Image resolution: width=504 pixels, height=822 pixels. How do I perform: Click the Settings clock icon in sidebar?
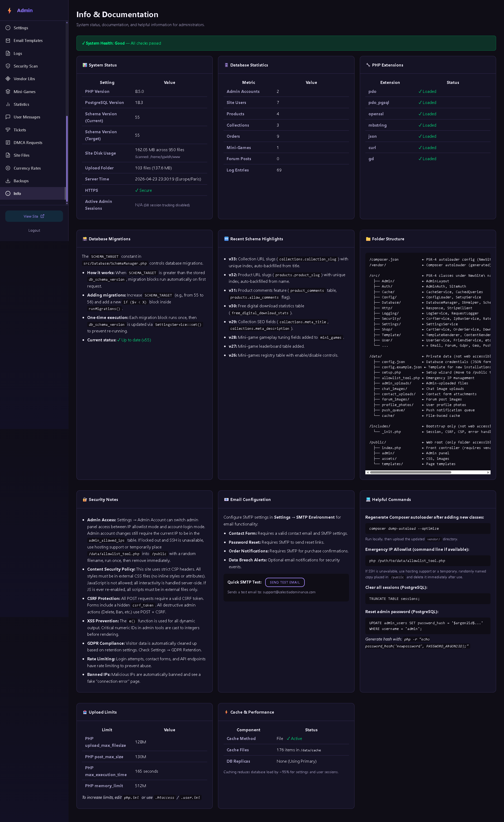click(8, 28)
